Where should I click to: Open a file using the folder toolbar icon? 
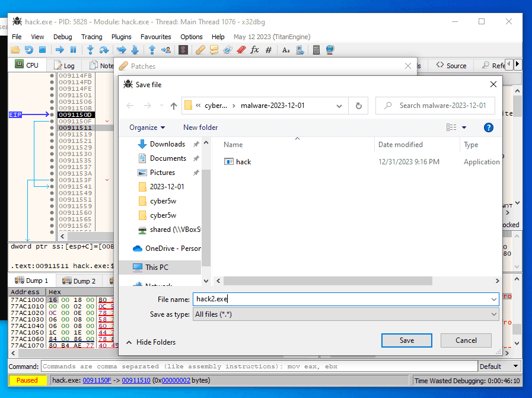click(x=16, y=49)
